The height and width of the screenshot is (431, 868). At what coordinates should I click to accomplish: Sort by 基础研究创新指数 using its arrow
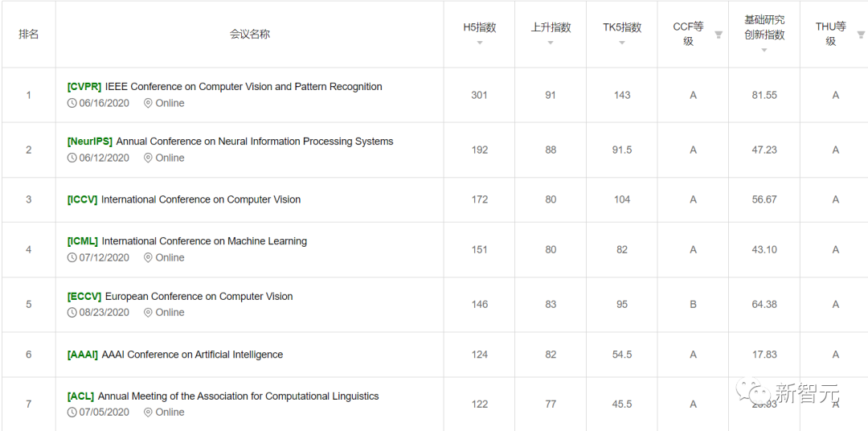[764, 50]
